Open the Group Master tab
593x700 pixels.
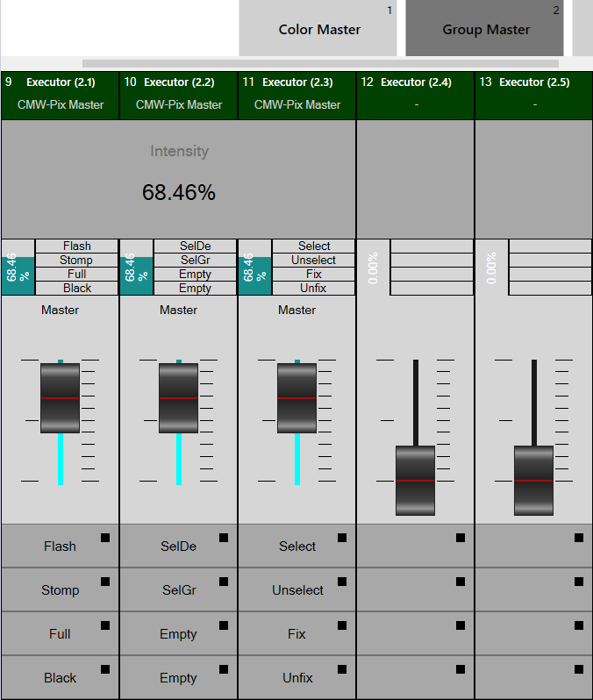click(x=485, y=29)
